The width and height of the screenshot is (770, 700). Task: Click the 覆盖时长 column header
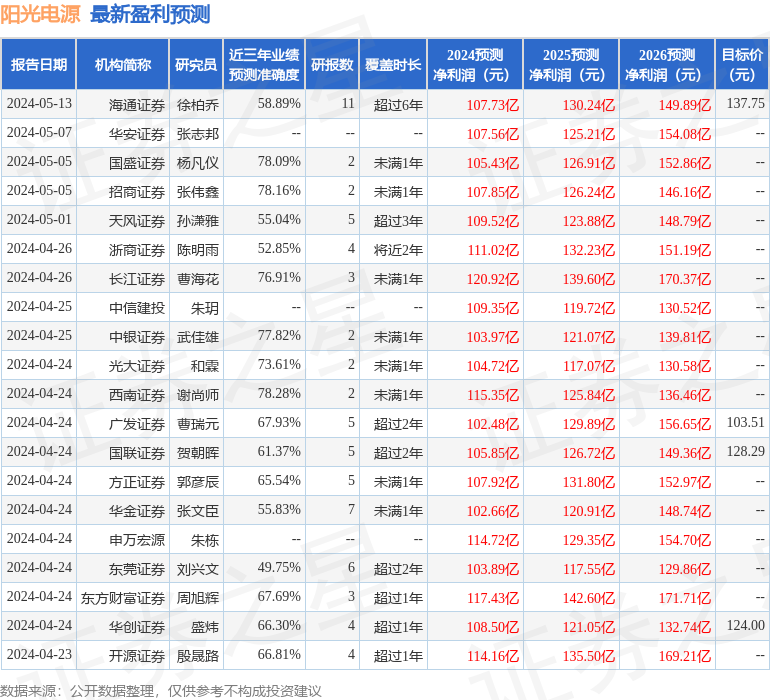pos(393,64)
